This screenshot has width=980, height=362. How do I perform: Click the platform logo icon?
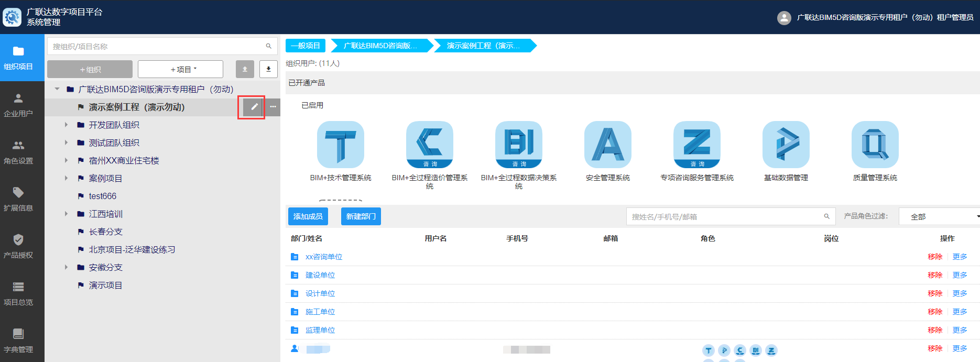[12, 17]
